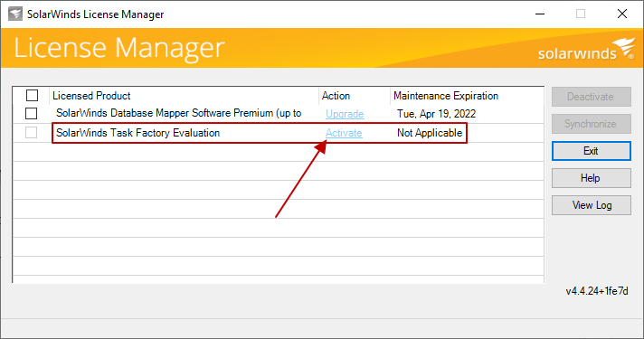Tick the select-all checkbox in the header row
This screenshot has height=339, width=644.
pyautogui.click(x=32, y=95)
